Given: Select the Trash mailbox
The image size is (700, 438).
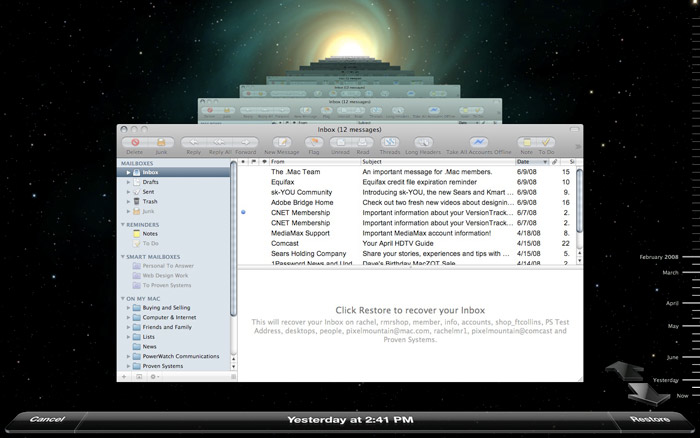Looking at the screenshot, I should [174, 202].
